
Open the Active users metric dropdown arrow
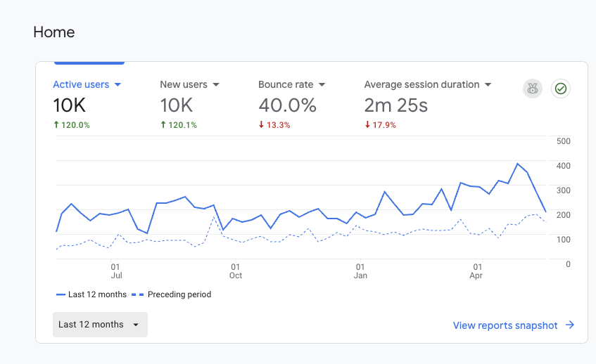[118, 84]
